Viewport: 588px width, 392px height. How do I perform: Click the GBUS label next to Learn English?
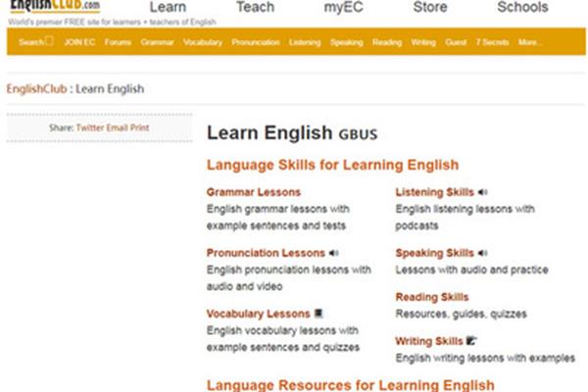(x=358, y=134)
